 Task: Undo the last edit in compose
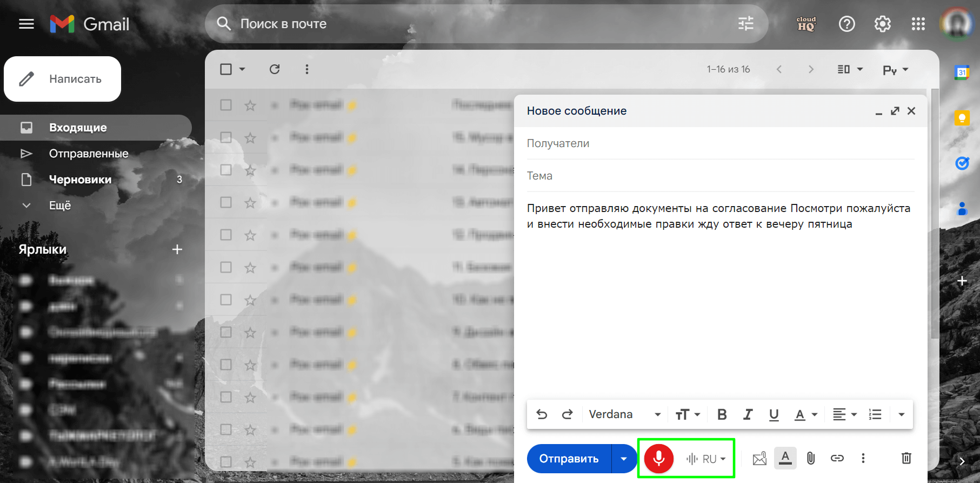click(542, 414)
